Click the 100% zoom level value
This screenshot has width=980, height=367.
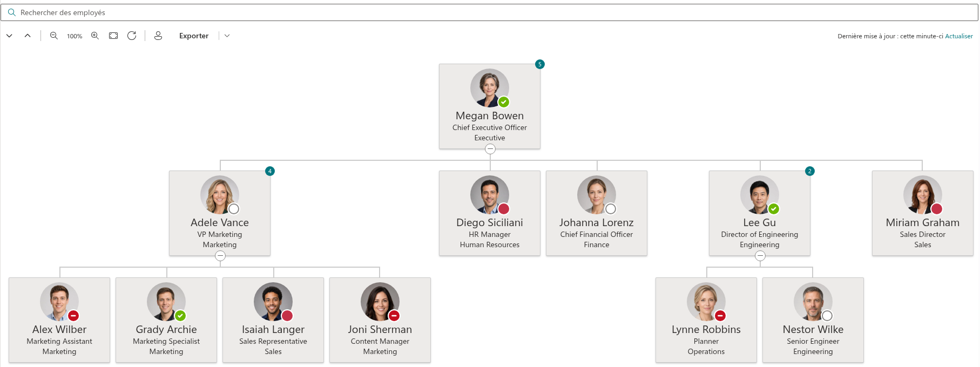pos(75,36)
